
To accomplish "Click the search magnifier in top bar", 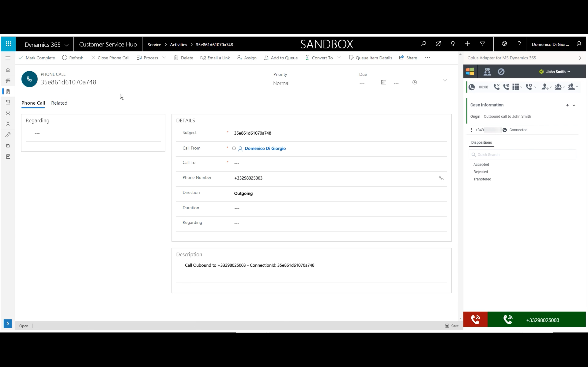I will (x=423, y=44).
